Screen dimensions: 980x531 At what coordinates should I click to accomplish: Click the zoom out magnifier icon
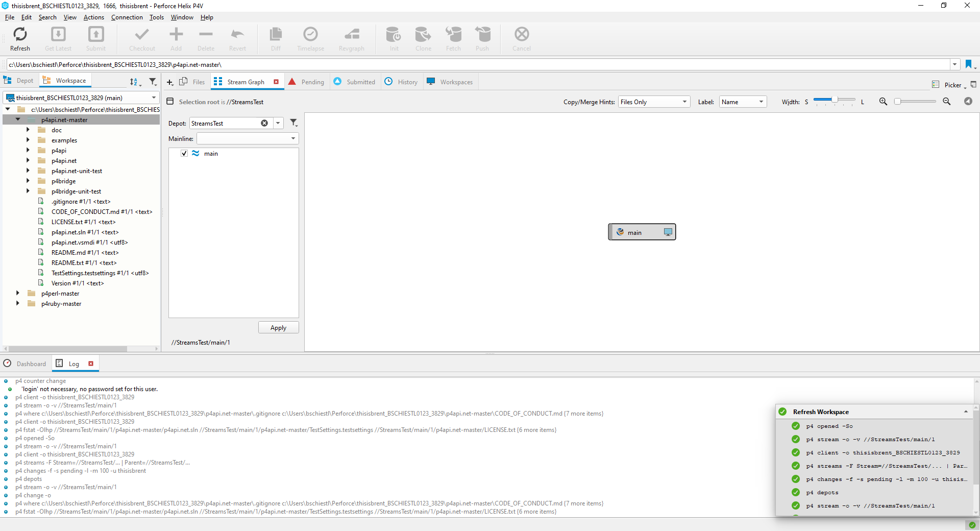tap(946, 102)
